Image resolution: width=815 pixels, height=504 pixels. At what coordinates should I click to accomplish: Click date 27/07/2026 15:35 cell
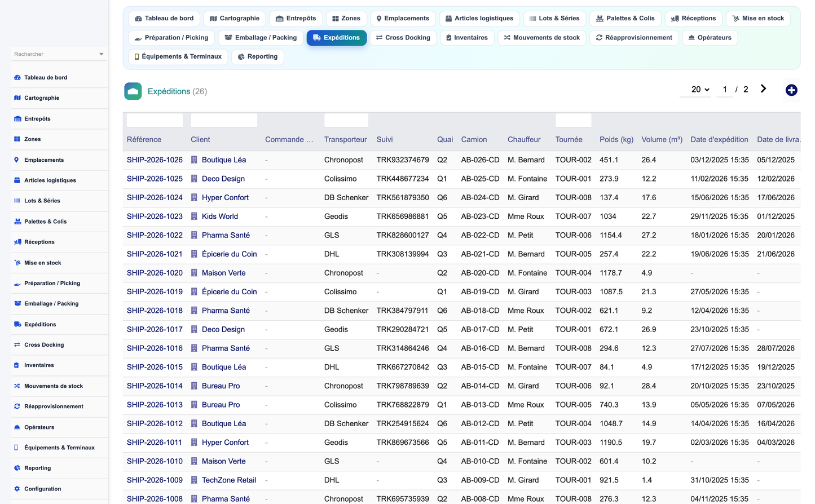(x=720, y=348)
